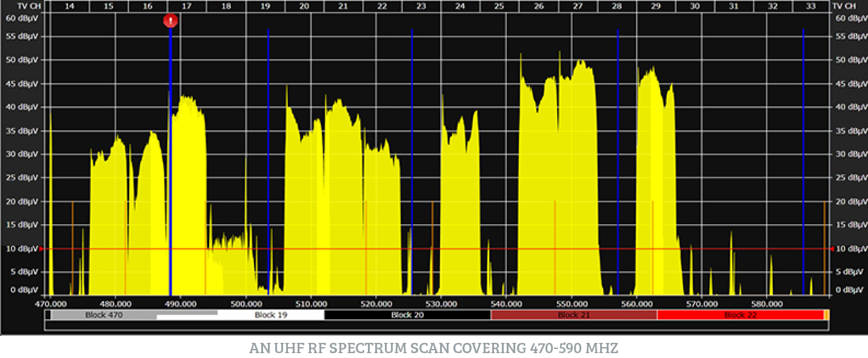Select TV channel 21 header cell

point(343,6)
